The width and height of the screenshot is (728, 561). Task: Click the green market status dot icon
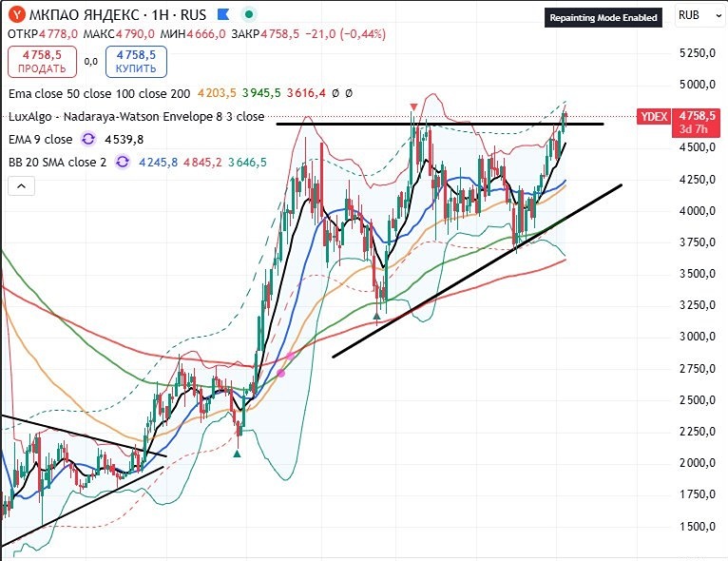[x=248, y=15]
